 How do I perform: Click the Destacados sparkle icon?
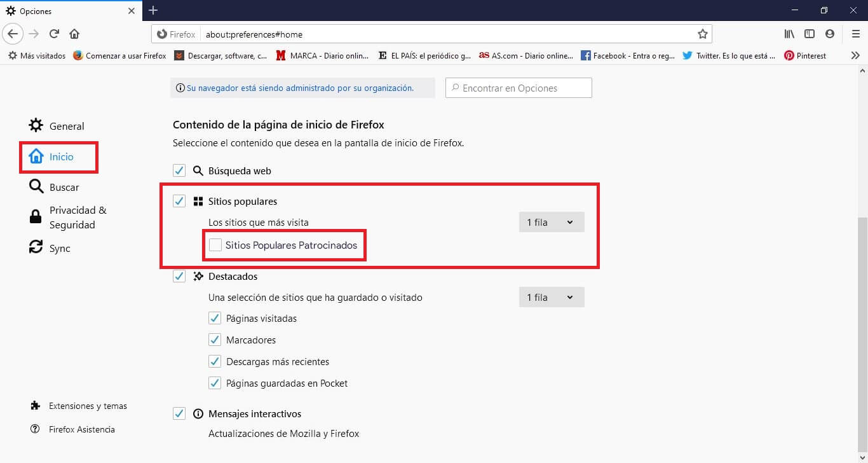pyautogui.click(x=198, y=277)
